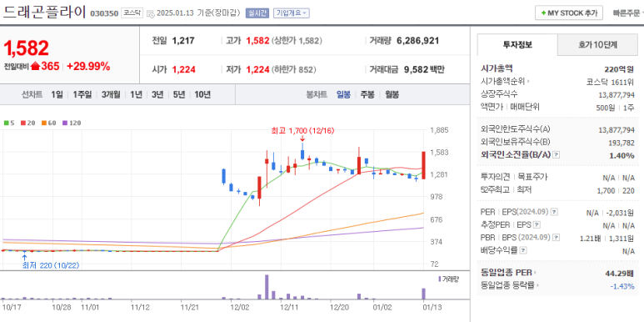Click the 동일업종 PER value 44.29배
The width and height of the screenshot is (644, 322).
pyautogui.click(x=619, y=273)
